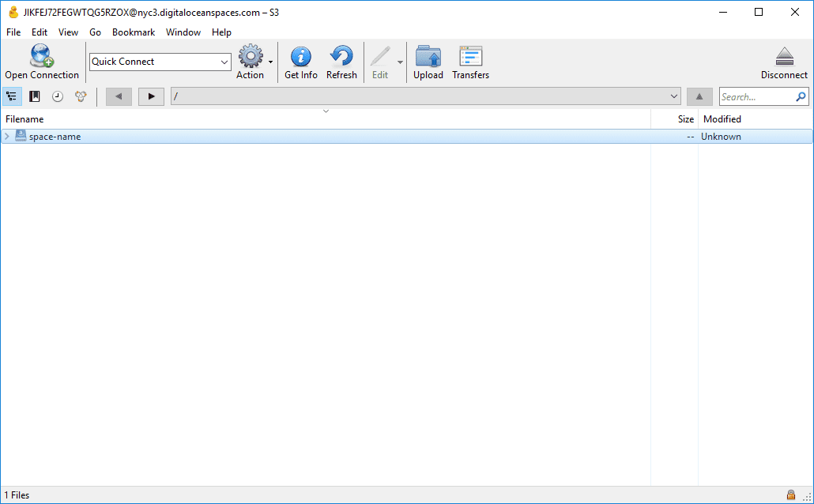Open the File menu
The width and height of the screenshot is (814, 504).
(13, 32)
